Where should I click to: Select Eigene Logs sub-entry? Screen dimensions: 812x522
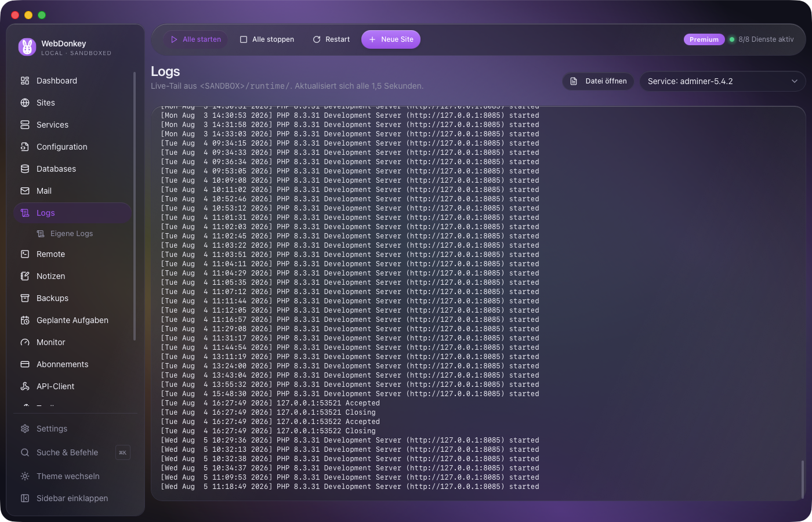click(x=81, y=234)
